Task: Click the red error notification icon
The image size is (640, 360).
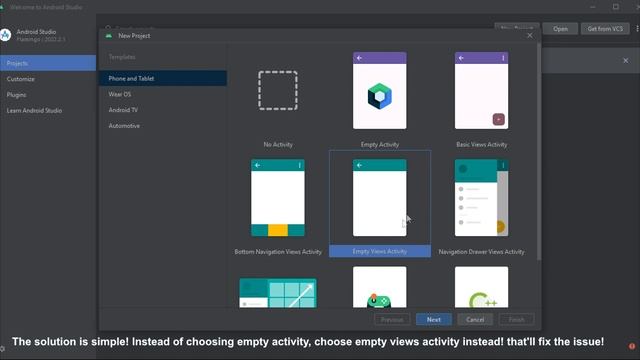Action: point(632,346)
